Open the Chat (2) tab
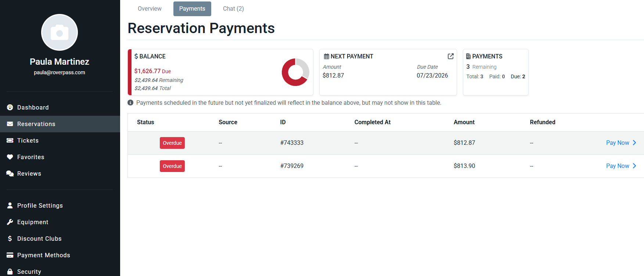Viewport: 644px width, 276px height. pyautogui.click(x=233, y=9)
